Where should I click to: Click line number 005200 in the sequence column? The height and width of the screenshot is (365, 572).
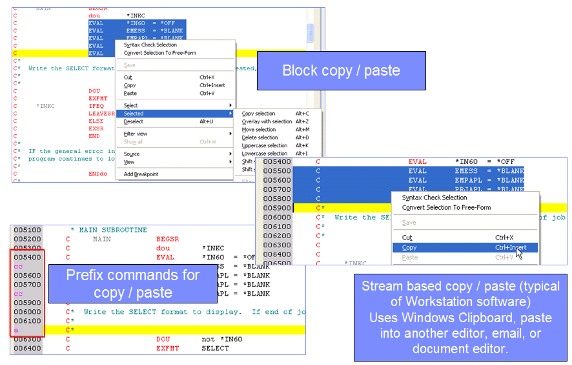click(27, 239)
